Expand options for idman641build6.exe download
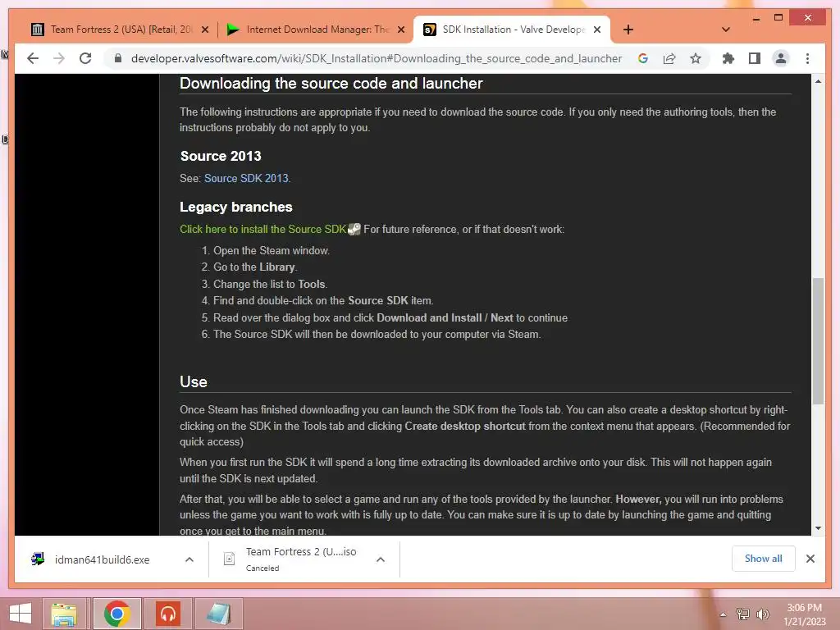The image size is (840, 630). (x=189, y=559)
